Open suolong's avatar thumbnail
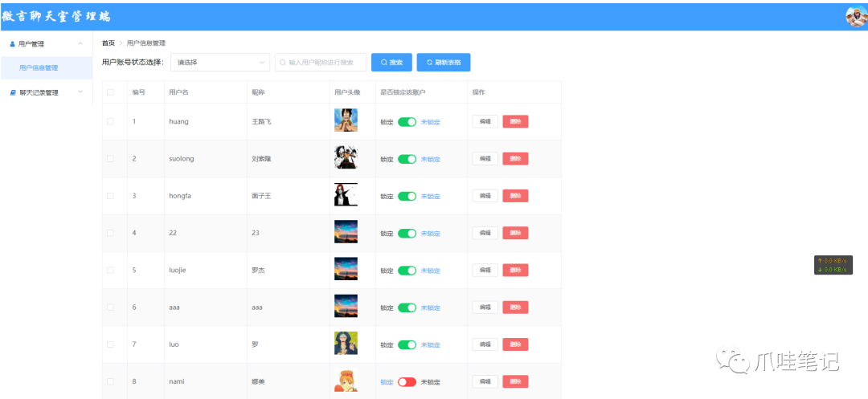868x399 pixels. pos(346,157)
